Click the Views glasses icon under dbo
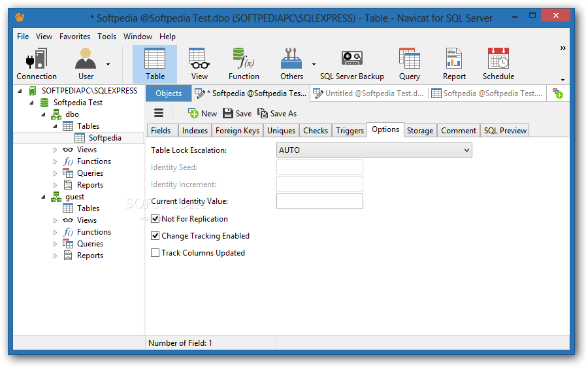This screenshot has height=368, width=588. 68,150
